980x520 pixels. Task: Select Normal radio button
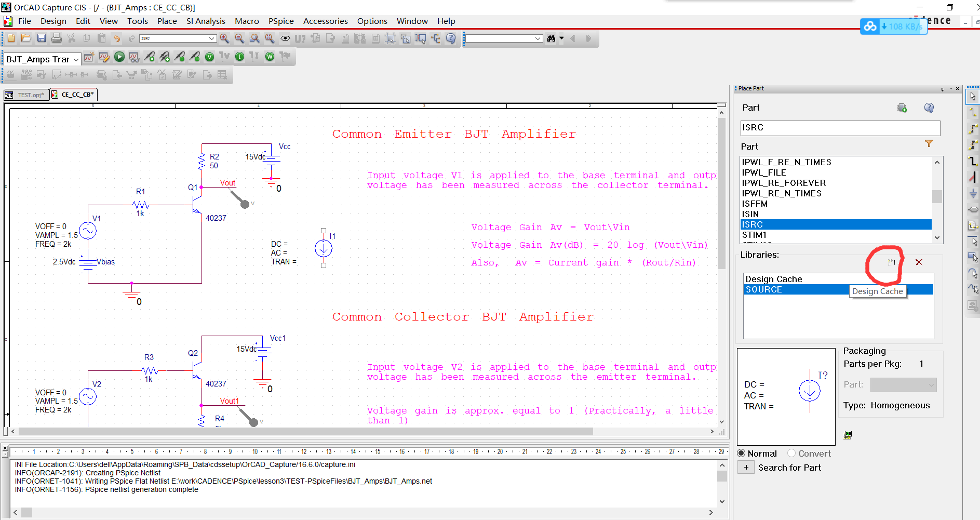click(742, 454)
